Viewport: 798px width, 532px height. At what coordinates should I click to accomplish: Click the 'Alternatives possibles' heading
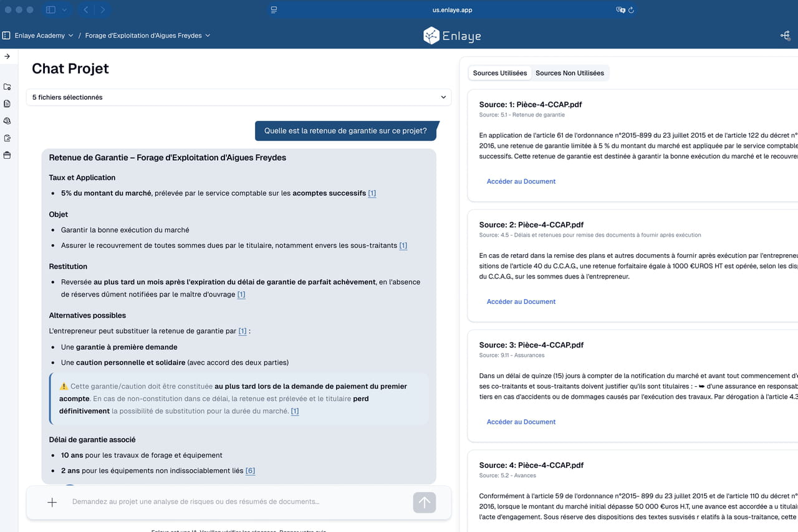click(x=87, y=315)
